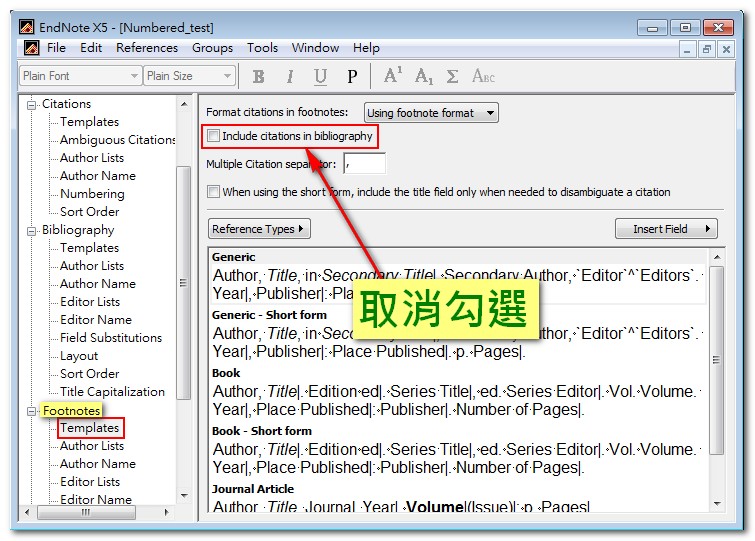Screen dimensions: 755x541
Task: Click tree panel horizontal scrollbar thumb
Action: tap(86, 513)
